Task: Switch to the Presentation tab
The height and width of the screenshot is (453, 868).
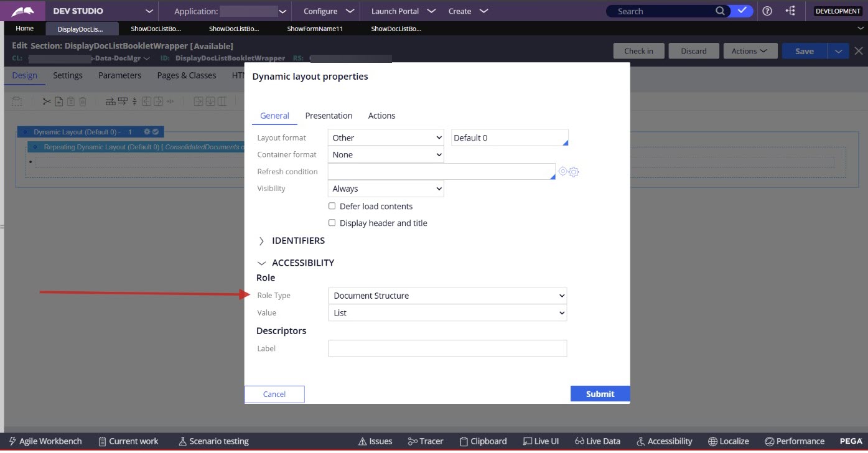Action: (329, 116)
